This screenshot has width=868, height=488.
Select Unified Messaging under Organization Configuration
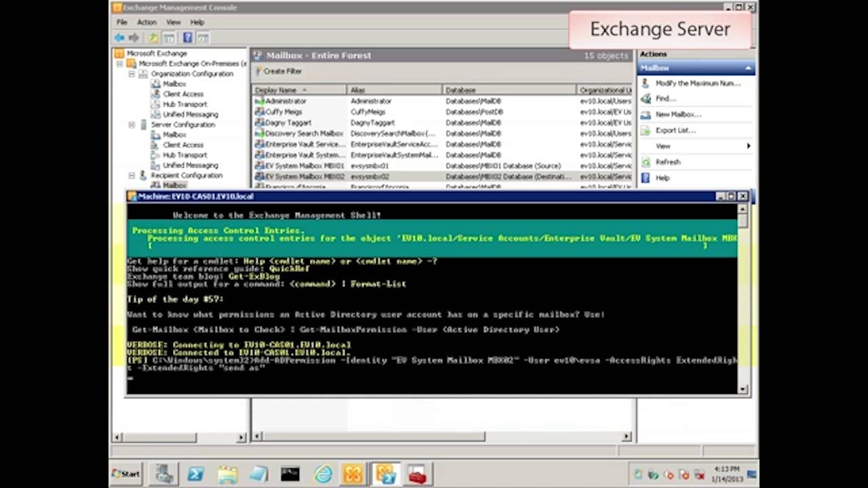click(x=191, y=115)
